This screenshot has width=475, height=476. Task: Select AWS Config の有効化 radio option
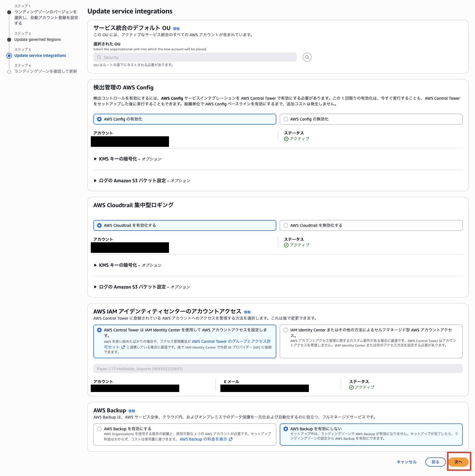[x=185, y=119]
